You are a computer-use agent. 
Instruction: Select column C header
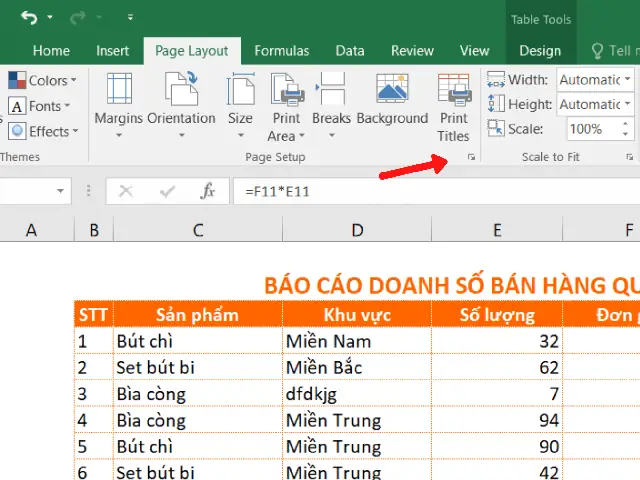point(198,230)
